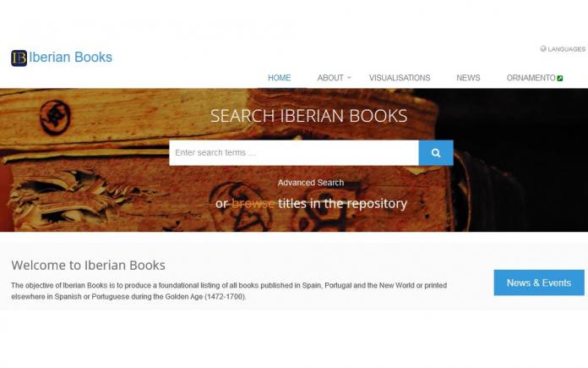Go to the Home menu item
This screenshot has width=588, height=368.
click(280, 78)
